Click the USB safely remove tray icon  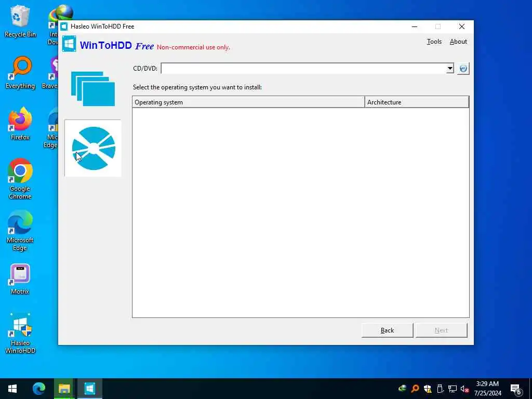click(x=440, y=389)
